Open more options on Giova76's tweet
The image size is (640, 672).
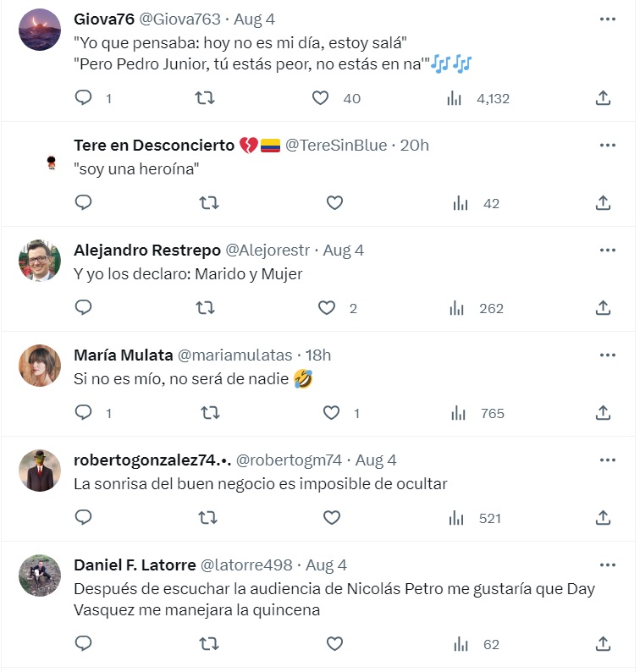607,19
